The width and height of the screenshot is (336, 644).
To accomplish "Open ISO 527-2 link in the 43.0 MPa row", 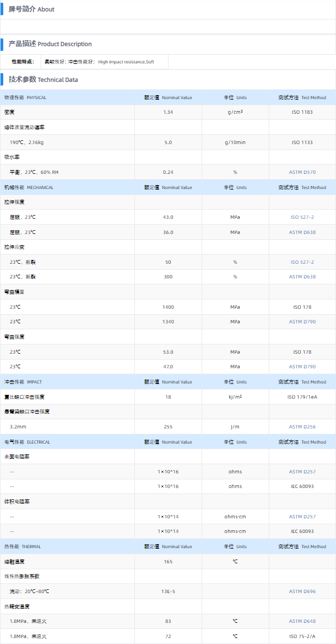I will tap(302, 217).
